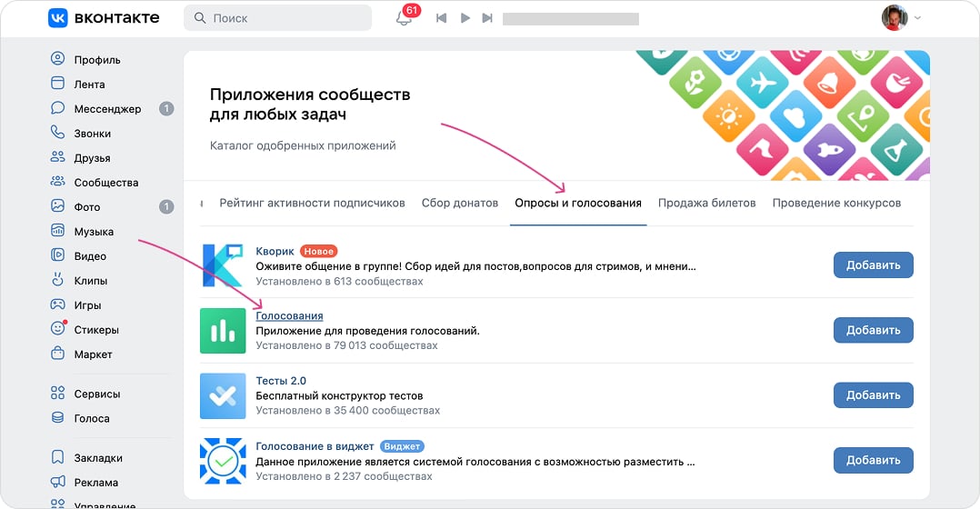
Task: Click the Стикеры smiley icon
Action: (x=57, y=328)
